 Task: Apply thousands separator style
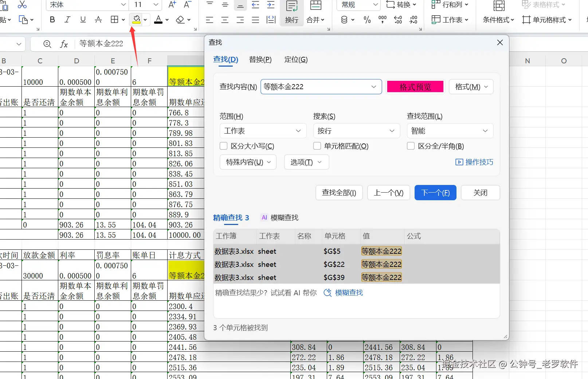383,20
